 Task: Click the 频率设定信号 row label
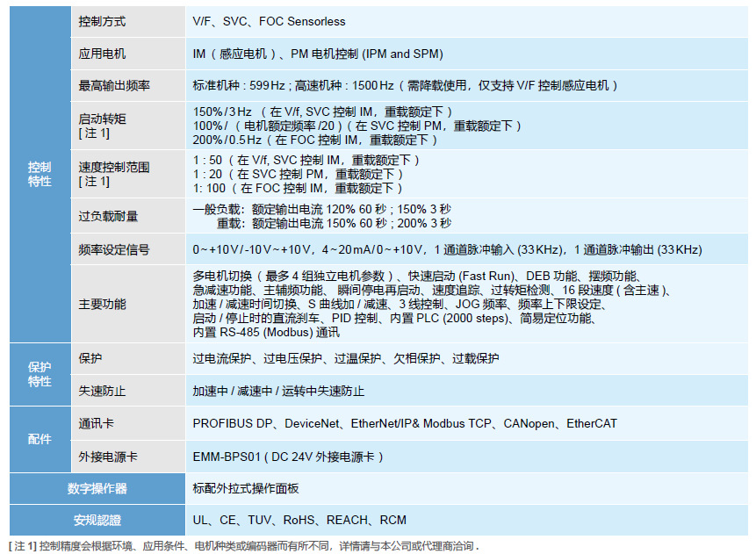click(104, 249)
